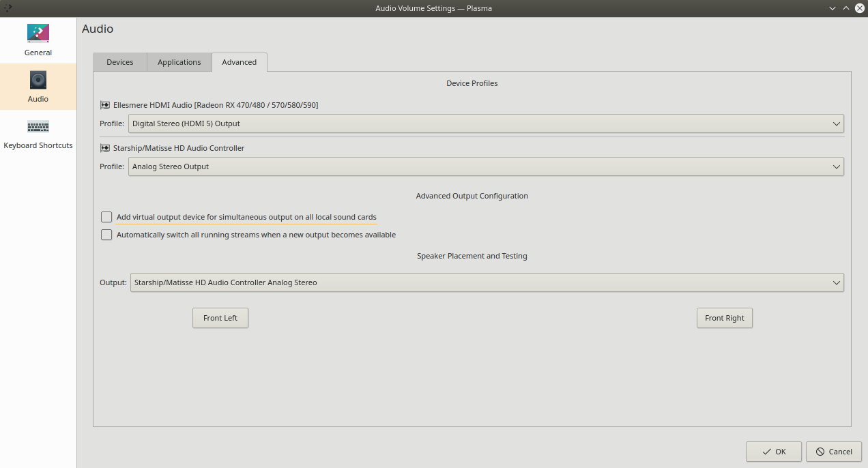
Task: Test the Front Left speaker
Action: [220, 318]
